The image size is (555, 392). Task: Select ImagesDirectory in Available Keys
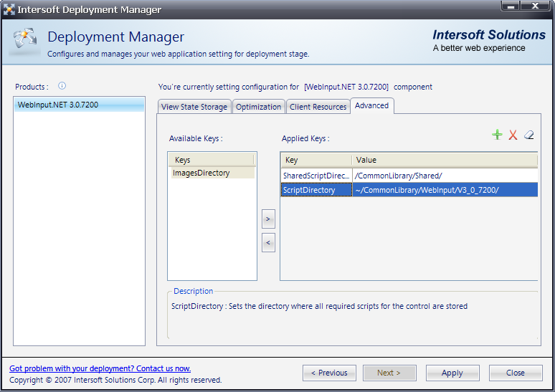201,173
